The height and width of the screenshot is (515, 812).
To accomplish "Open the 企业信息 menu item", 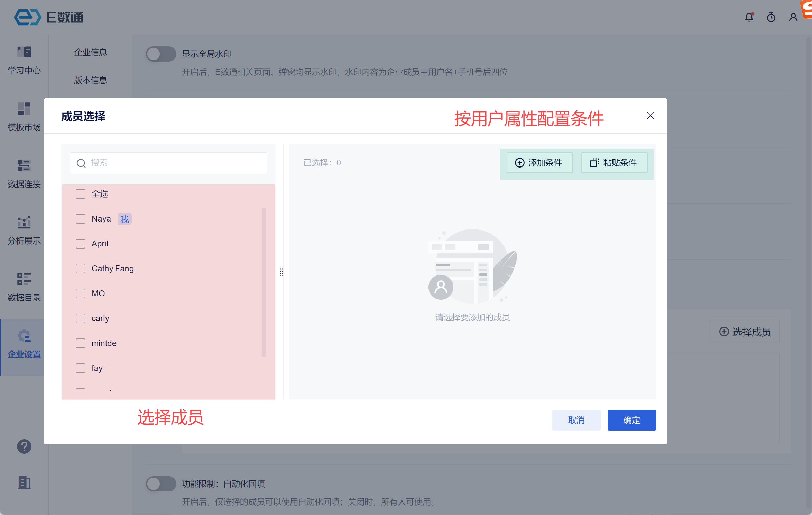I will (x=91, y=53).
